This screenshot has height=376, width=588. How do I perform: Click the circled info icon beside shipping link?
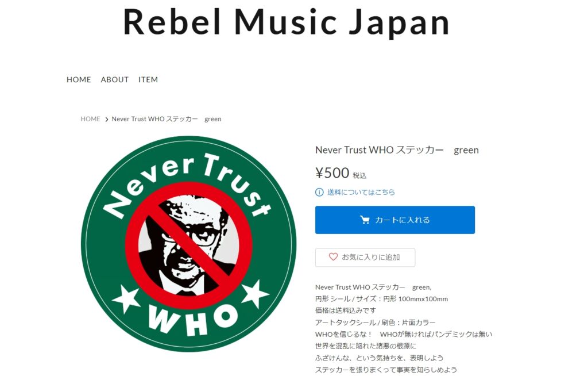[319, 193]
